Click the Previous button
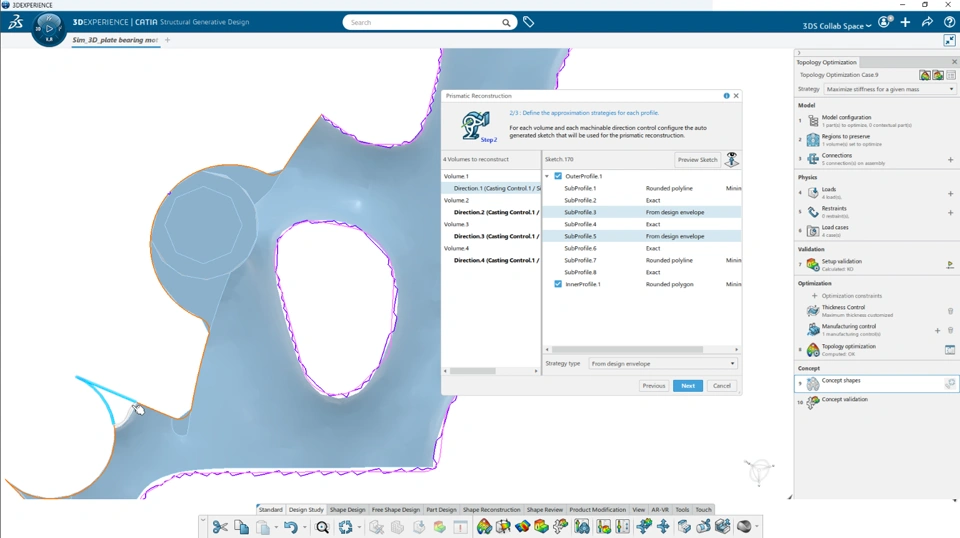Image resolution: width=960 pixels, height=538 pixels. click(x=653, y=386)
